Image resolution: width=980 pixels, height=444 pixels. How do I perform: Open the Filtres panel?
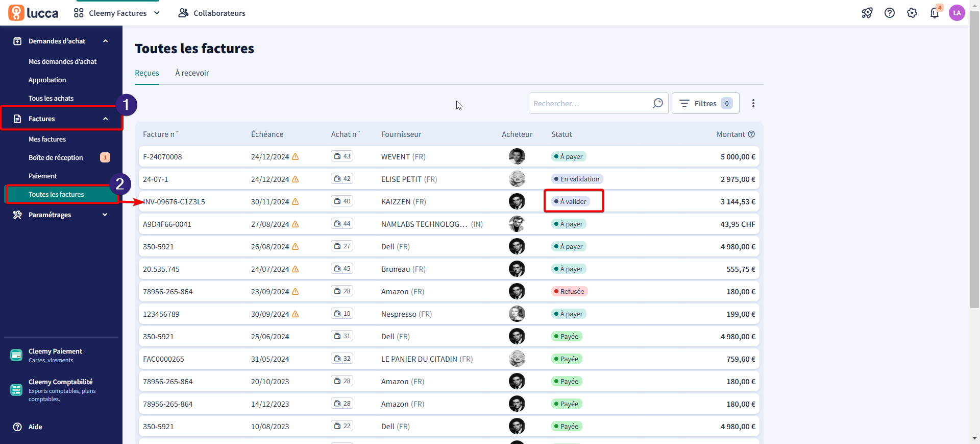point(705,103)
